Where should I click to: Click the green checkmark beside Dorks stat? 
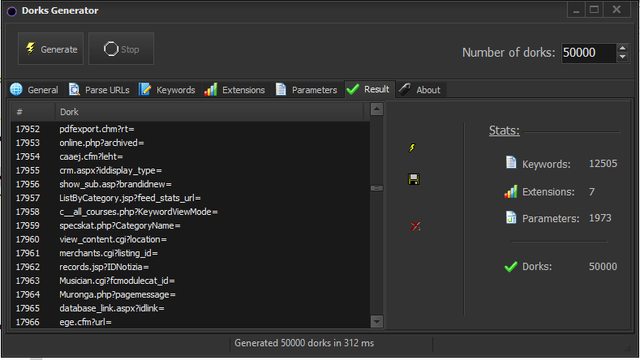tap(511, 267)
